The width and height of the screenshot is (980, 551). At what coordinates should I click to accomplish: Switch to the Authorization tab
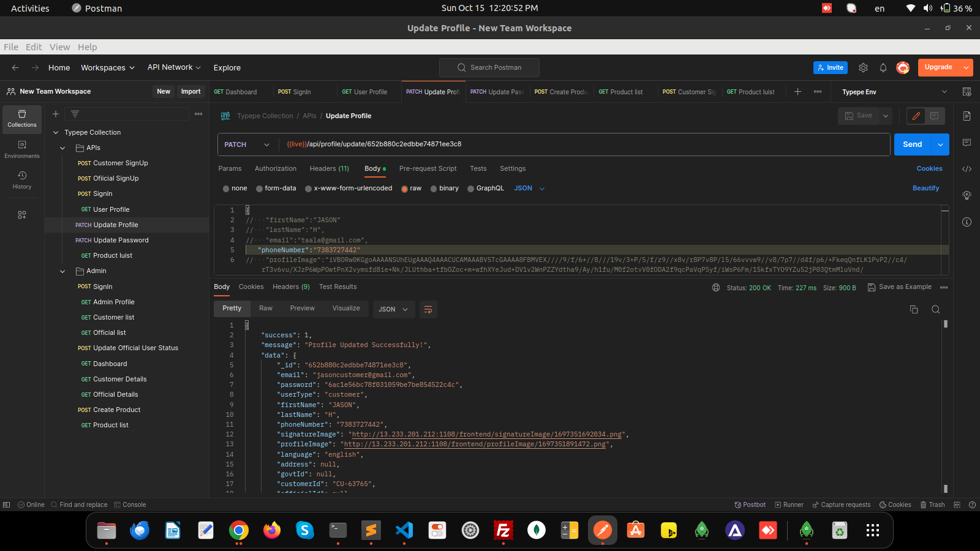point(276,169)
